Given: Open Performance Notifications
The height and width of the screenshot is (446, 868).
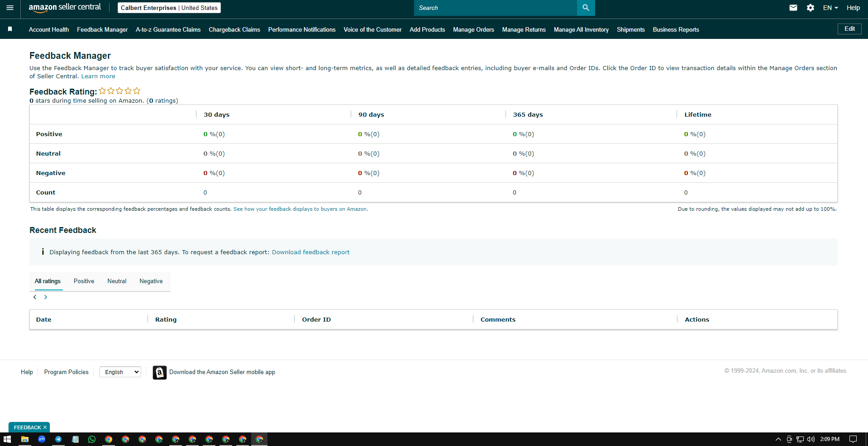Looking at the screenshot, I should coord(302,29).
